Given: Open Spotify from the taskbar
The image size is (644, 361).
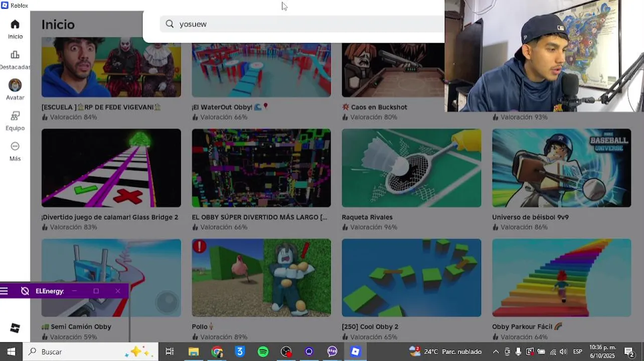Looking at the screenshot, I should (x=263, y=351).
